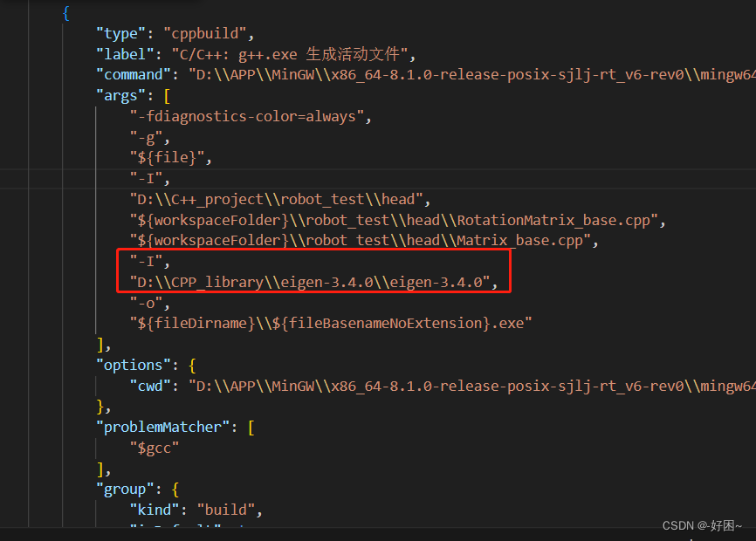
Task: Click the "cwd" line with MinGW path
Action: (443, 386)
